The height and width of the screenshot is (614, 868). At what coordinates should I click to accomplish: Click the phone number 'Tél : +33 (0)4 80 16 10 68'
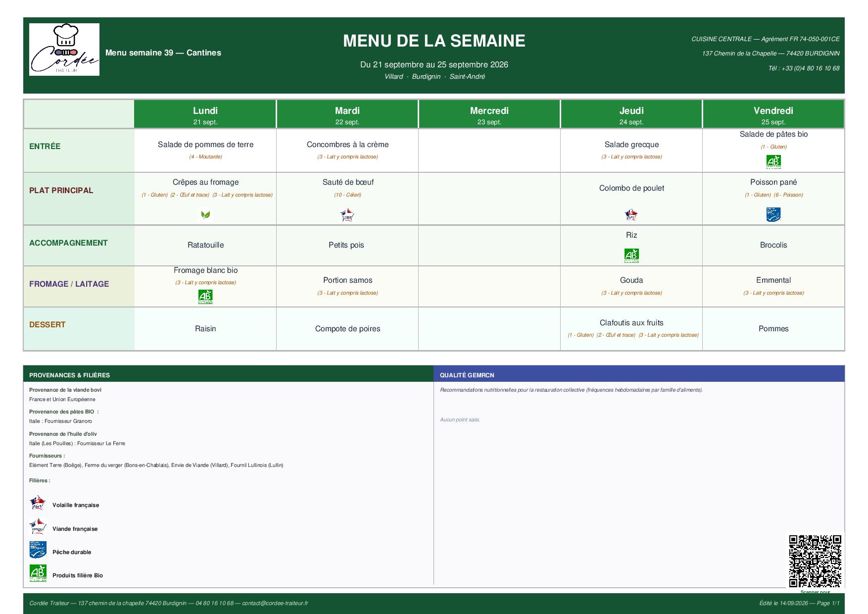coord(804,68)
